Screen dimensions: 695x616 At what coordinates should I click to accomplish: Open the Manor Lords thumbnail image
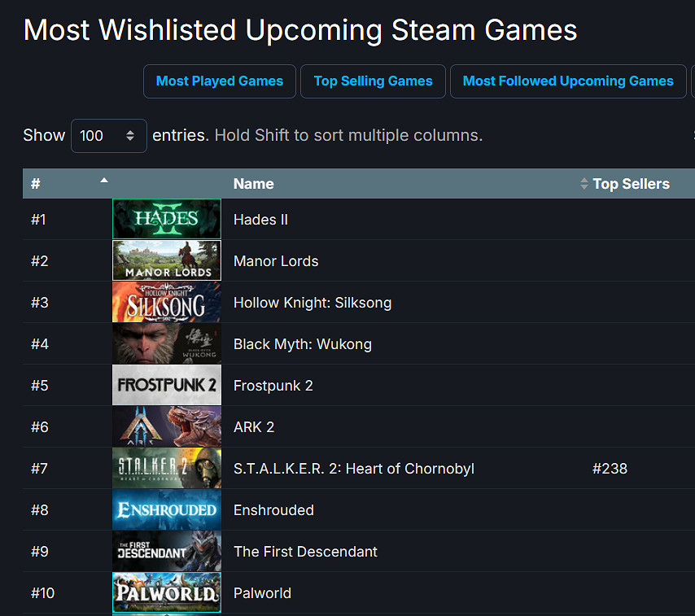click(166, 260)
